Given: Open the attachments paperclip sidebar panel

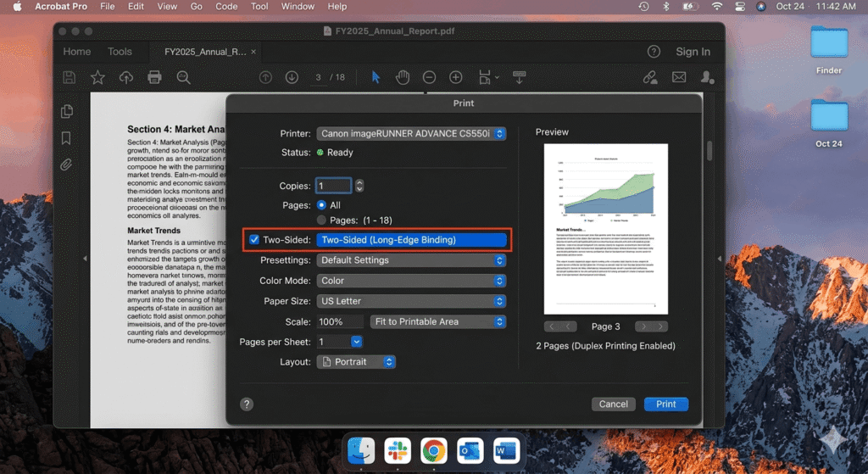Looking at the screenshot, I should click(66, 165).
